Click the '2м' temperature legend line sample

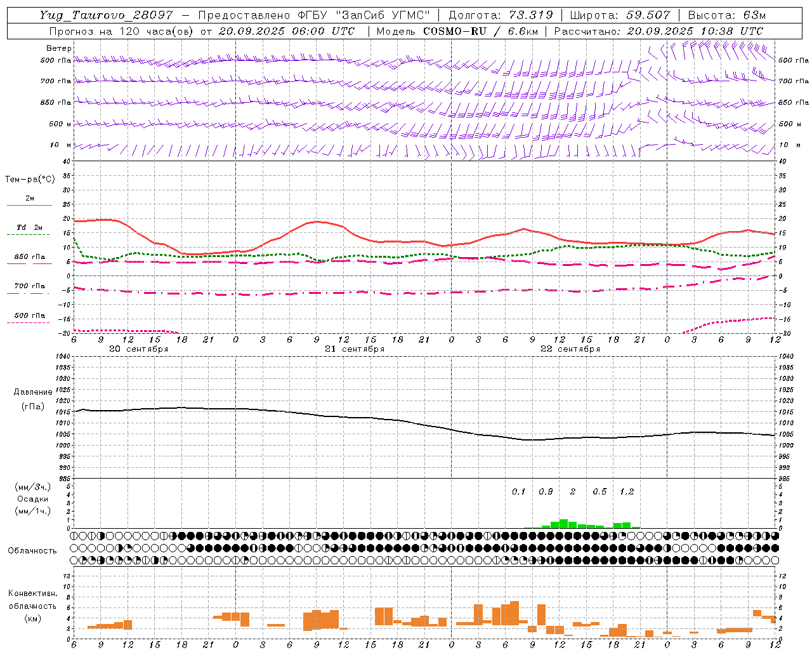[30, 205]
